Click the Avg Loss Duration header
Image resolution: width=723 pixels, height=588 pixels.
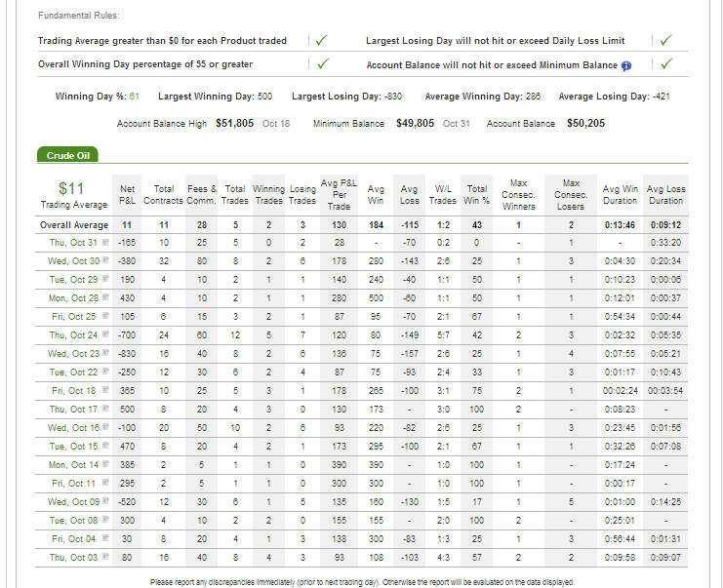click(x=665, y=195)
